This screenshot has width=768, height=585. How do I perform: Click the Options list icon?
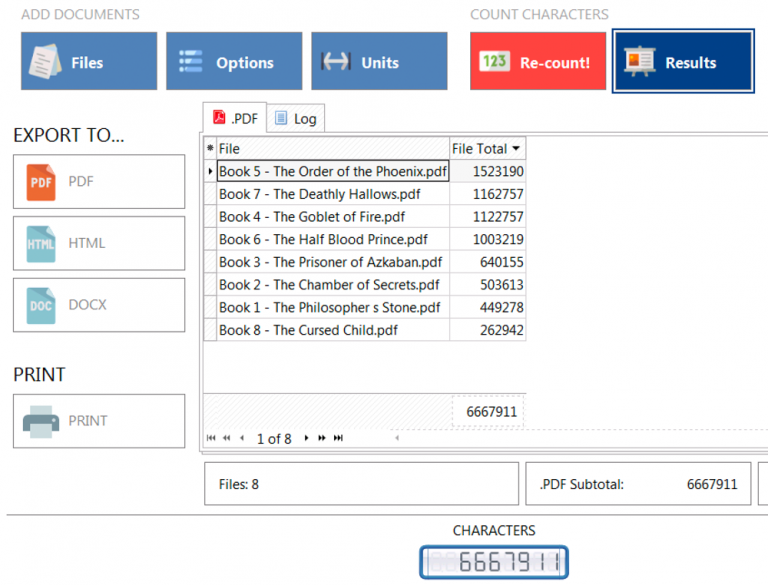point(191,61)
